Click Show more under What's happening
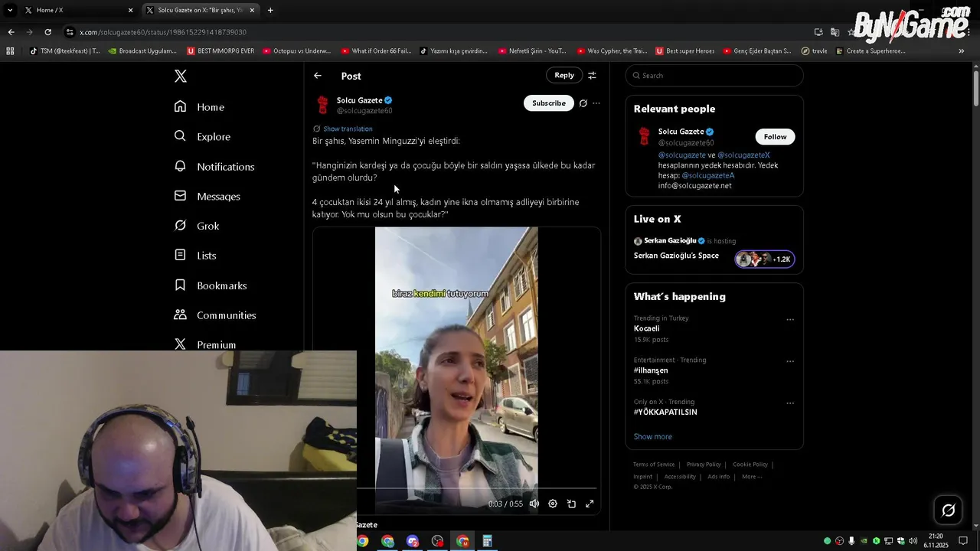The height and width of the screenshot is (551, 980). coord(653,437)
